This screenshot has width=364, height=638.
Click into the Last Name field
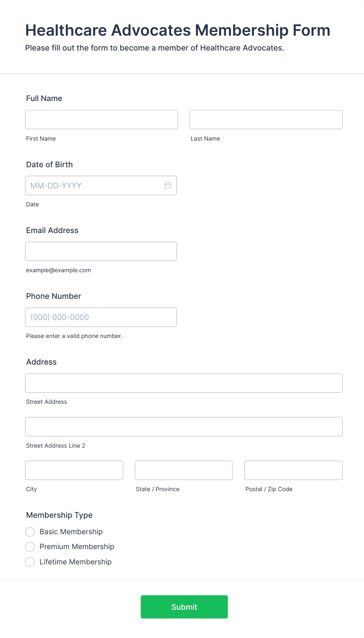click(x=266, y=119)
